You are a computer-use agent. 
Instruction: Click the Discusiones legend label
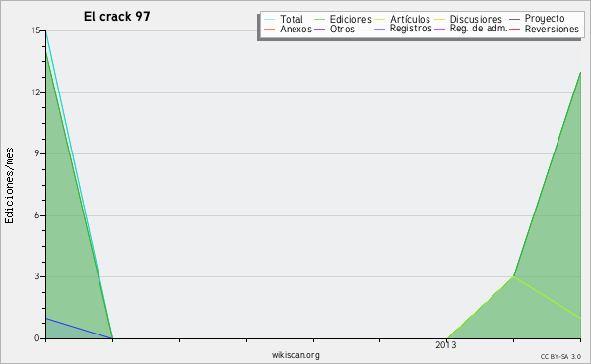(476, 19)
